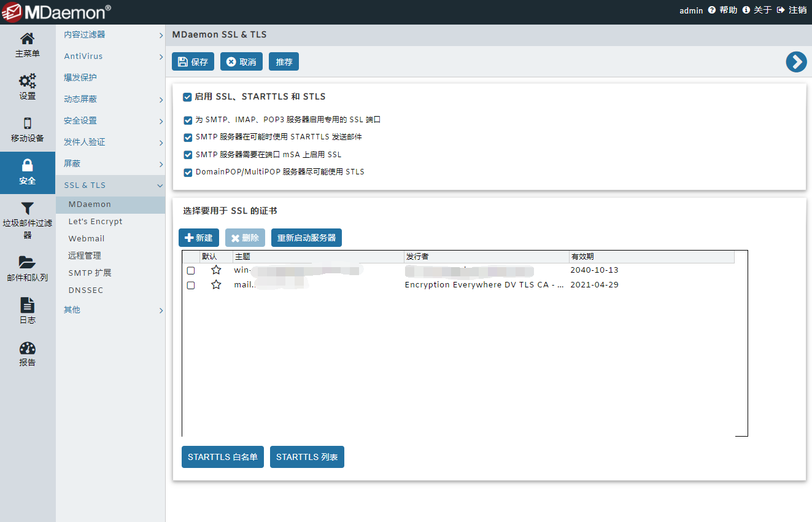Screen dimensions: 812x522
Task: Click the 推荐 button
Action: click(x=284, y=61)
